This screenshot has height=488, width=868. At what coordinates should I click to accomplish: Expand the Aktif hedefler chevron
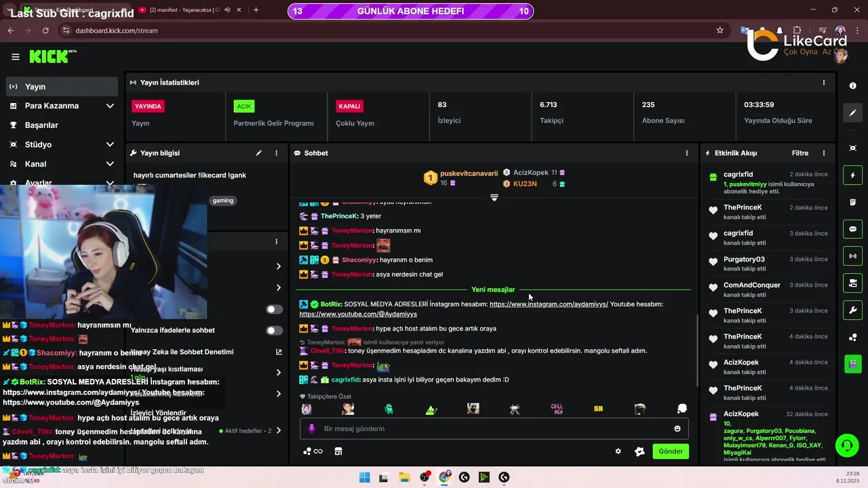(278, 430)
